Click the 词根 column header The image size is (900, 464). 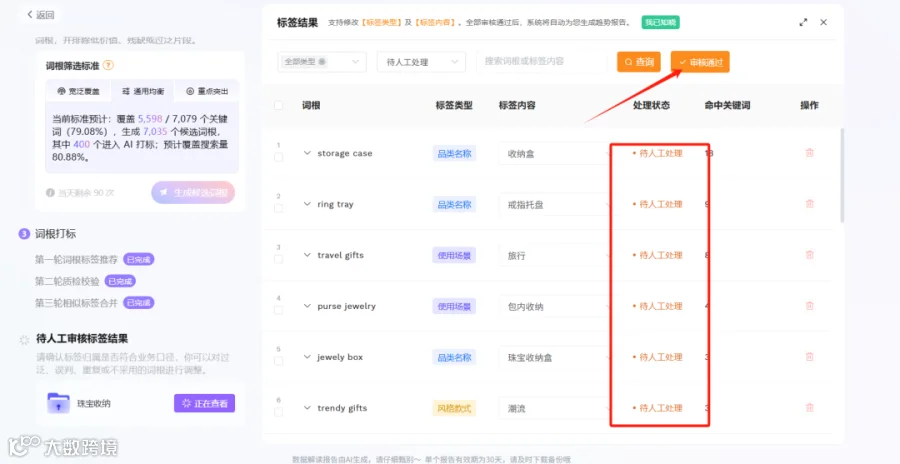(x=311, y=105)
